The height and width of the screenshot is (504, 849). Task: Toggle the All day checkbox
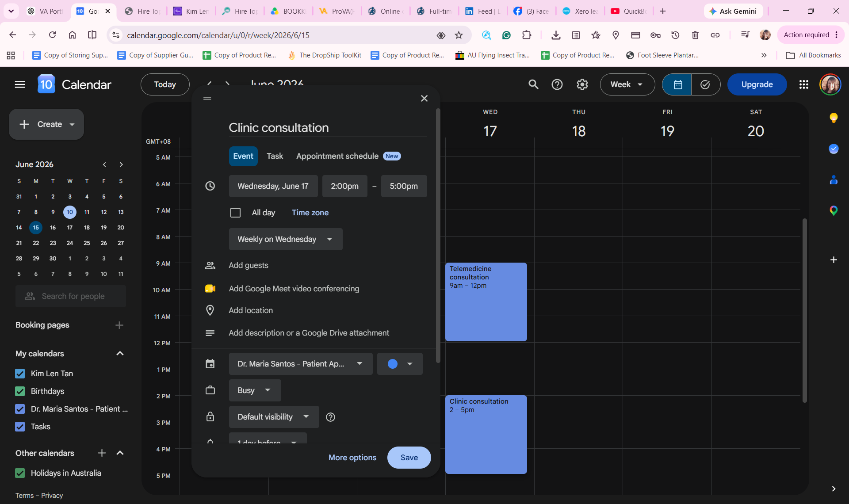tap(235, 213)
